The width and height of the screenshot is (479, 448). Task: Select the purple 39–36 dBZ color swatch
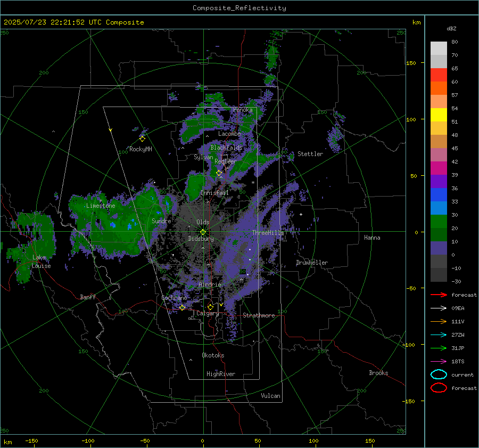click(439, 181)
